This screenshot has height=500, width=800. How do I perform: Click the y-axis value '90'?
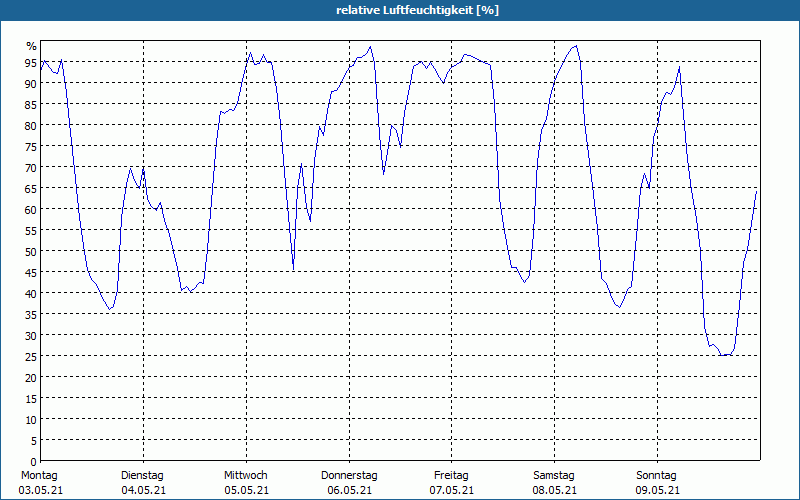pyautogui.click(x=31, y=84)
